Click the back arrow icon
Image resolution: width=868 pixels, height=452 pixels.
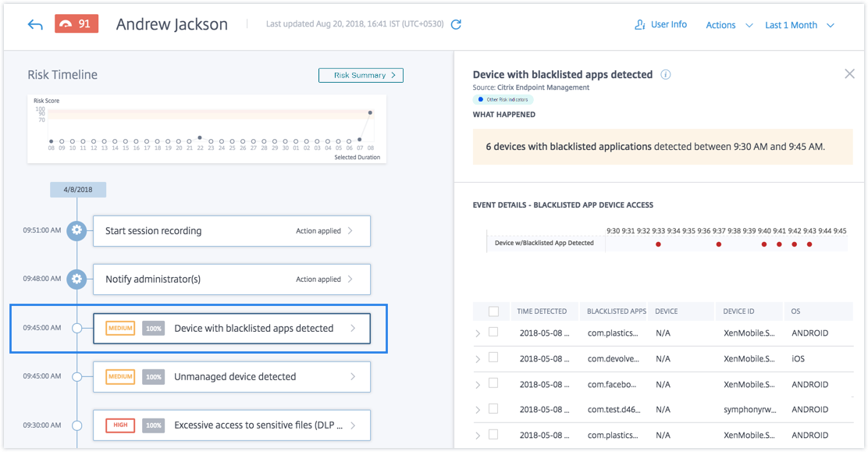click(x=35, y=25)
